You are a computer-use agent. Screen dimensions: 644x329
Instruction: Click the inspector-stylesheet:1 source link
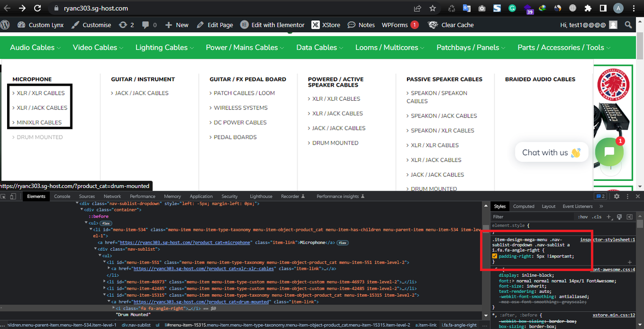[608, 240]
